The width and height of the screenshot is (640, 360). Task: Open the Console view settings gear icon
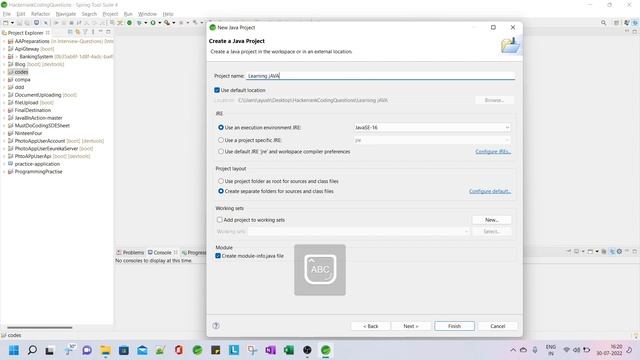[x=619, y=251]
